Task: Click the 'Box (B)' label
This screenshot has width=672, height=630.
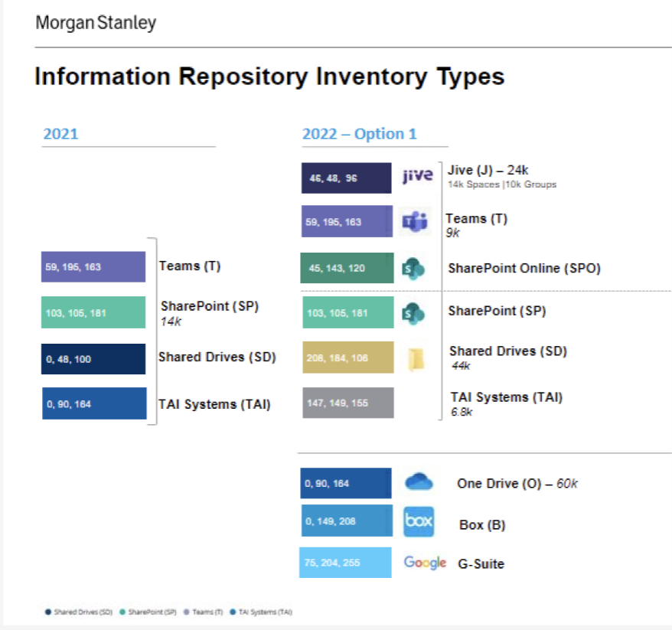Action: coord(482,525)
